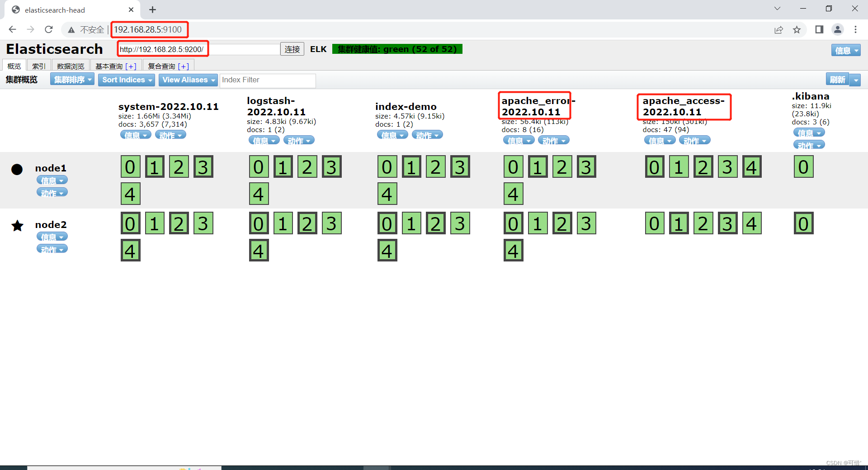868x470 pixels.
Task: Click the Elasticsearch title heading
Action: pos(55,49)
